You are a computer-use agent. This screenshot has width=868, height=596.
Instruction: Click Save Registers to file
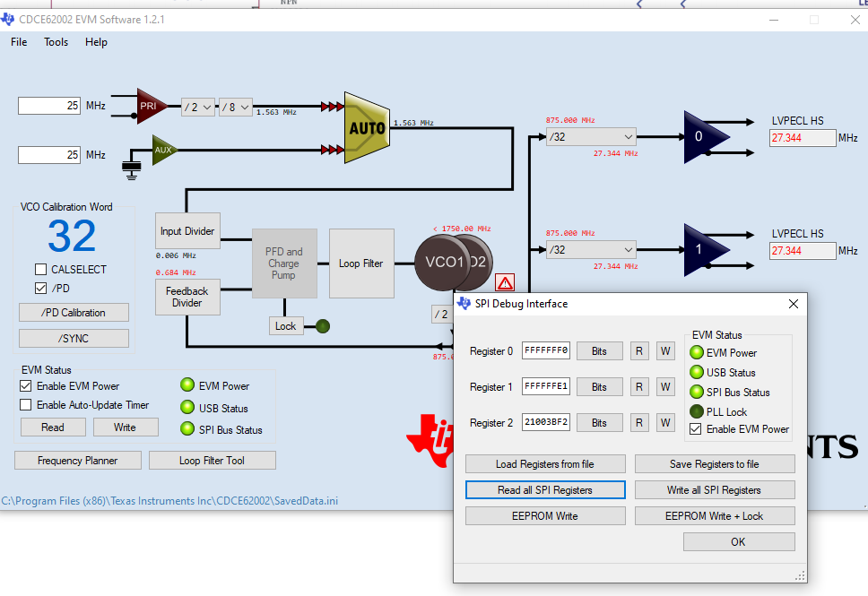[715, 463]
